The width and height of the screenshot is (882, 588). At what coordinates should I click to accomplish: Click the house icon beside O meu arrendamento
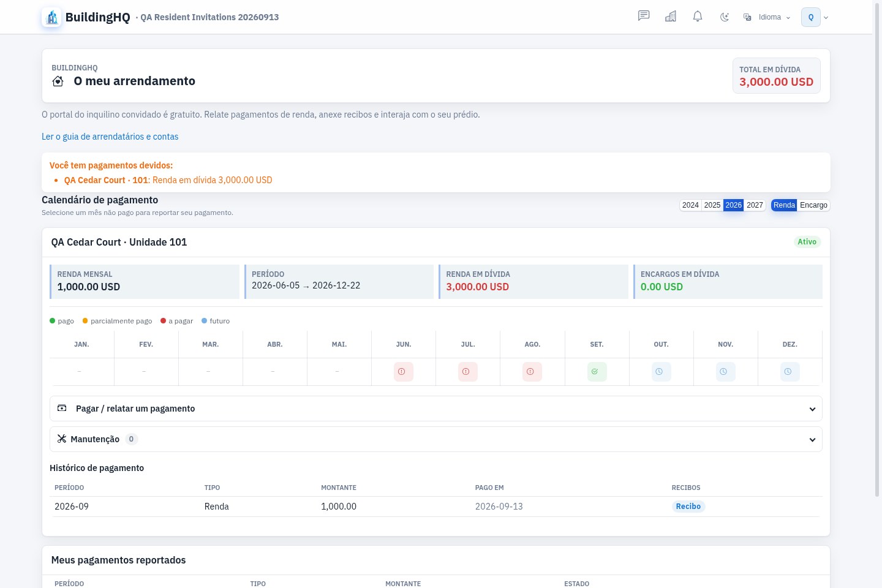pos(58,81)
